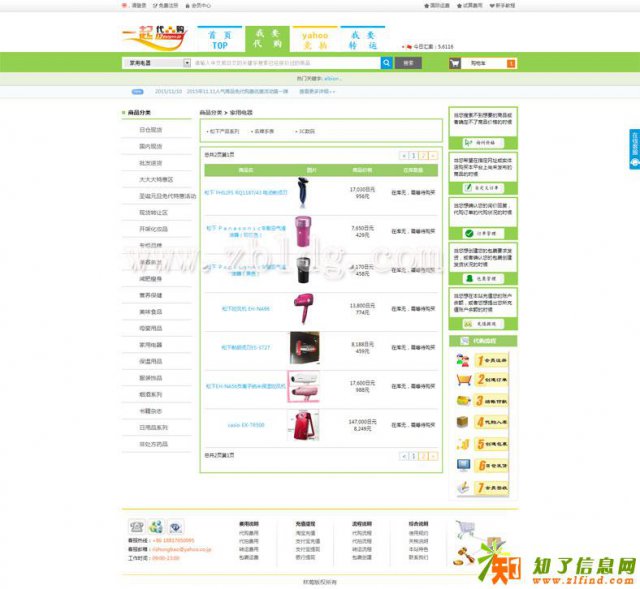640x589 pixels.
Task: Open the casio EX-TR500 product link
Action: point(245,425)
